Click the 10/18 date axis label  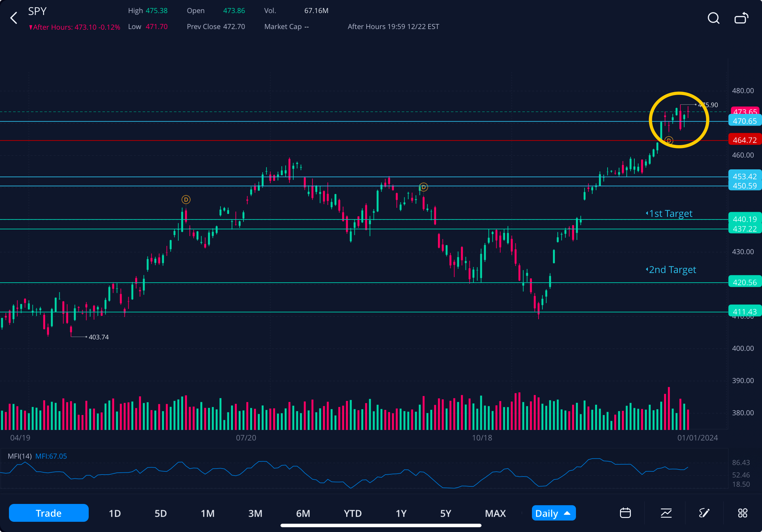[x=482, y=438]
